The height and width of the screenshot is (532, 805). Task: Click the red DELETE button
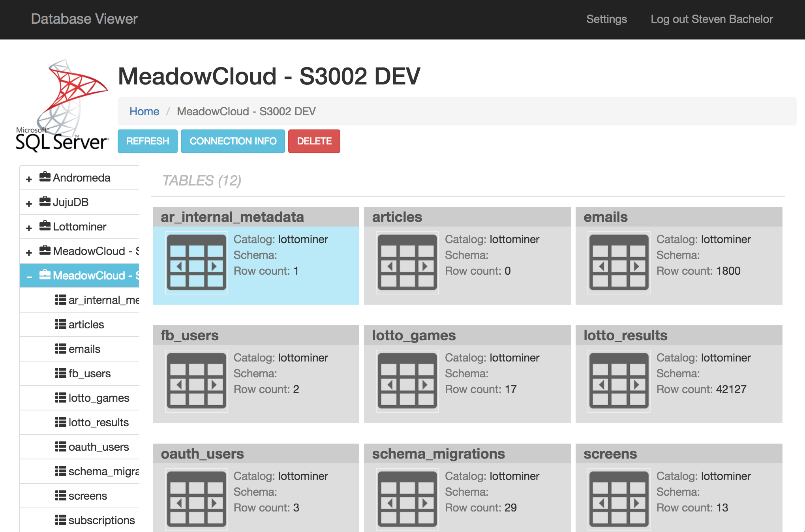point(314,141)
